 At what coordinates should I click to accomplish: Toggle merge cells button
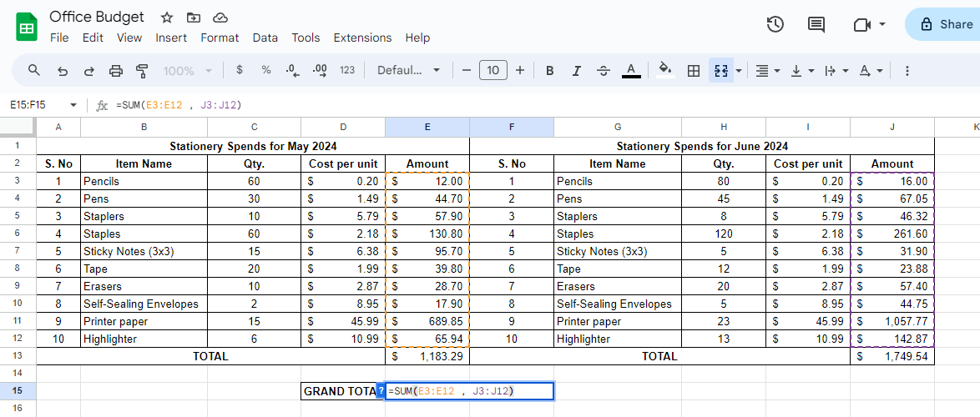click(x=720, y=71)
